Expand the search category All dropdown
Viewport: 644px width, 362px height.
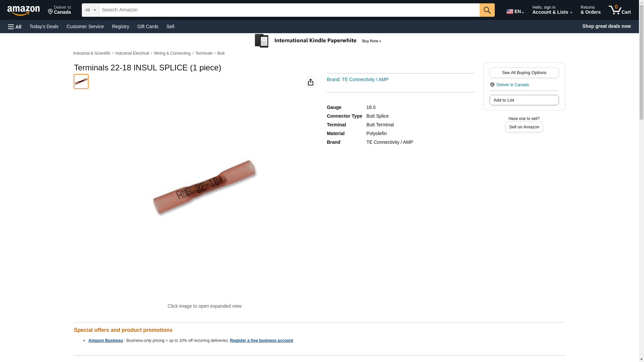pyautogui.click(x=91, y=10)
